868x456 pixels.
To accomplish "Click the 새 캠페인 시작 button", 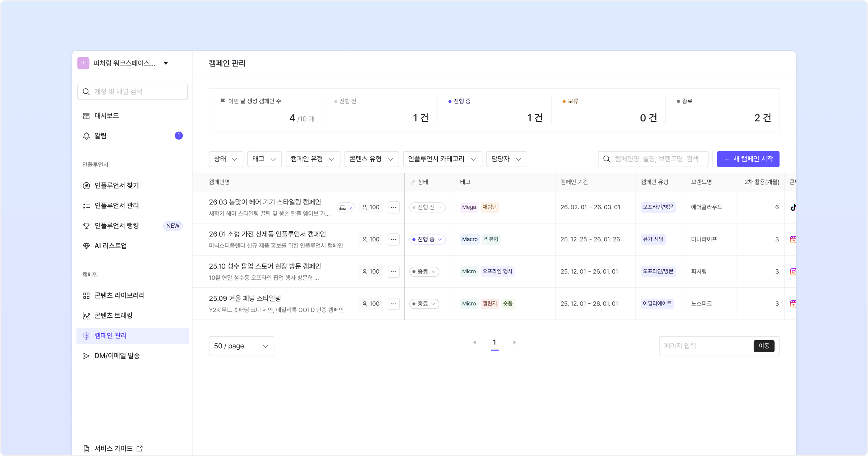I will click(x=748, y=159).
